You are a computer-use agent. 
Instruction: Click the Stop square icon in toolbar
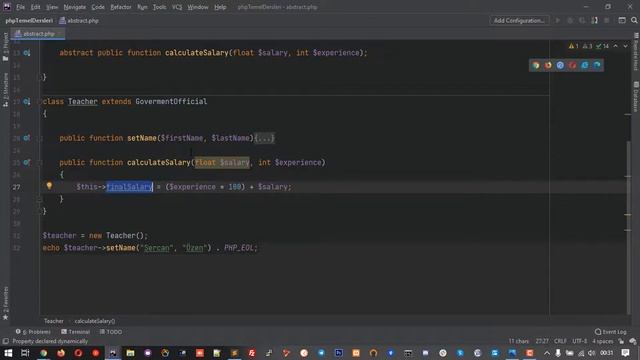607,20
